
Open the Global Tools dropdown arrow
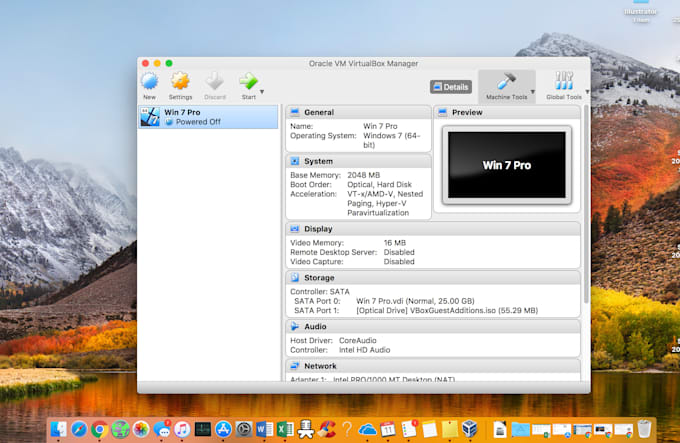tap(587, 92)
